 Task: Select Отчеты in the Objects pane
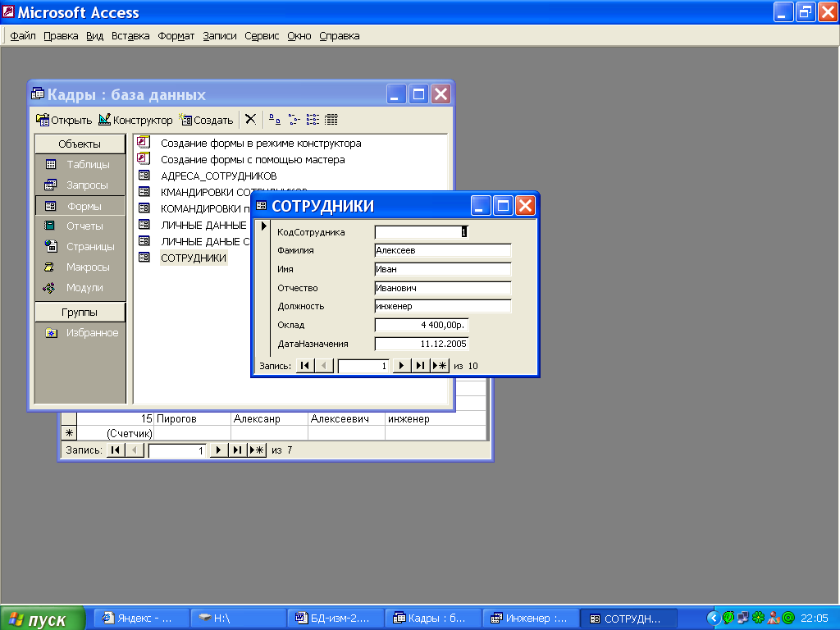click(x=80, y=226)
